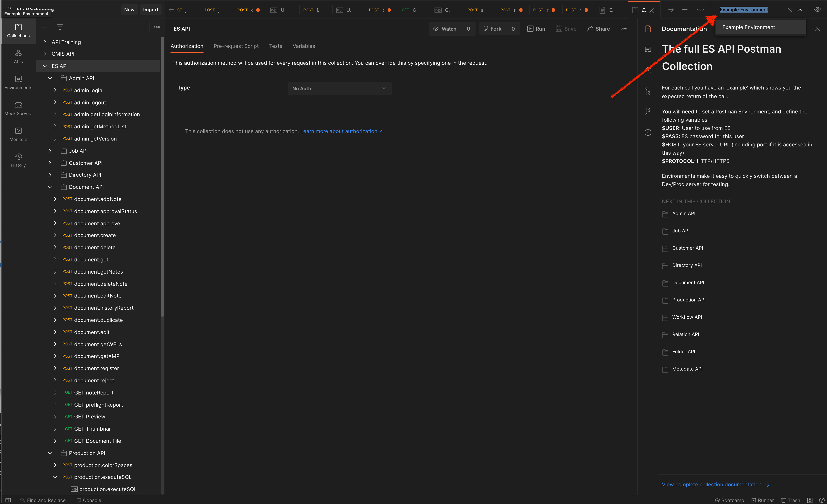827x504 pixels.
Task: Open View complete collection documentation link
Action: click(716, 485)
